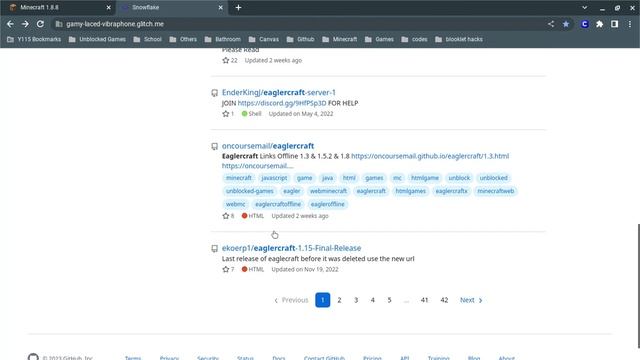Open the Github bookmark folder

(301, 39)
